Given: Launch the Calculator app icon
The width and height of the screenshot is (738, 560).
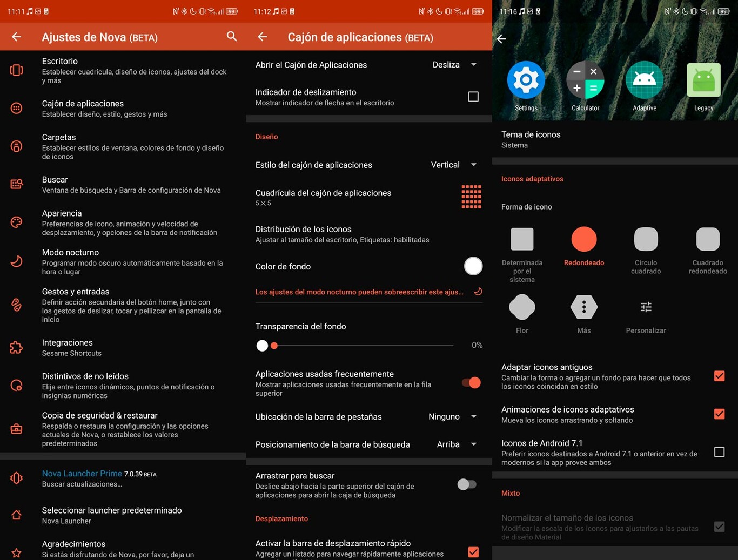Looking at the screenshot, I should click(585, 80).
